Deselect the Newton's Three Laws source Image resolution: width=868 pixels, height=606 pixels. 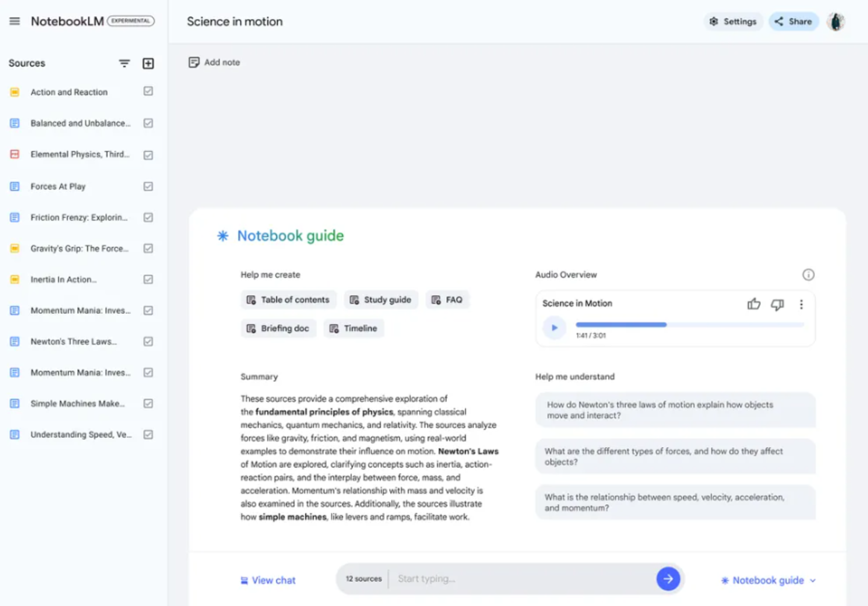tap(148, 342)
